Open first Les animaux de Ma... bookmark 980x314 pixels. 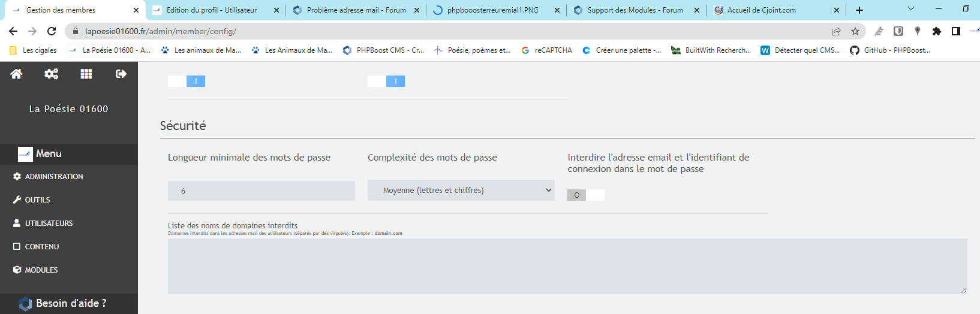point(201,50)
